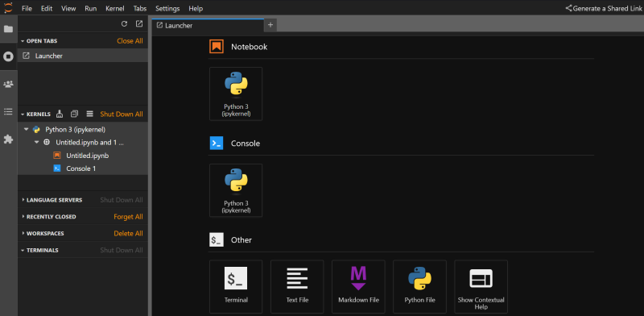Open the Kernel menu
Viewport: 644px width, 316px height.
(x=115, y=8)
